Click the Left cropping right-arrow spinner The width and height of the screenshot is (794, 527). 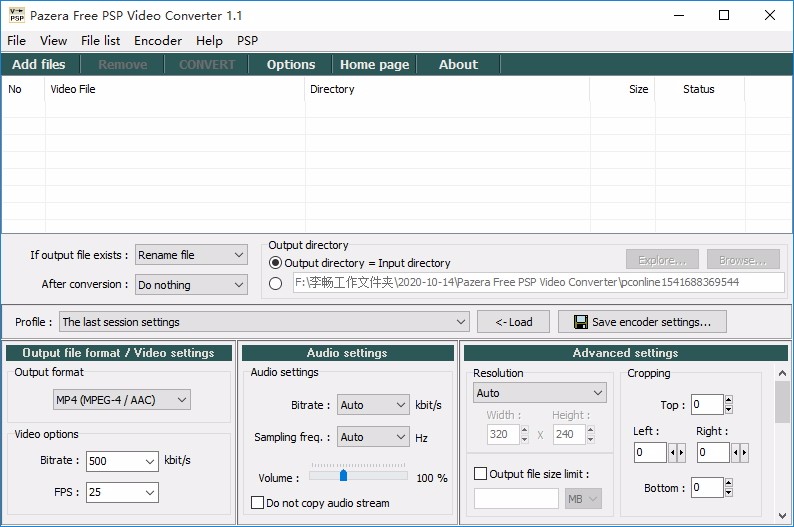[x=681, y=453]
